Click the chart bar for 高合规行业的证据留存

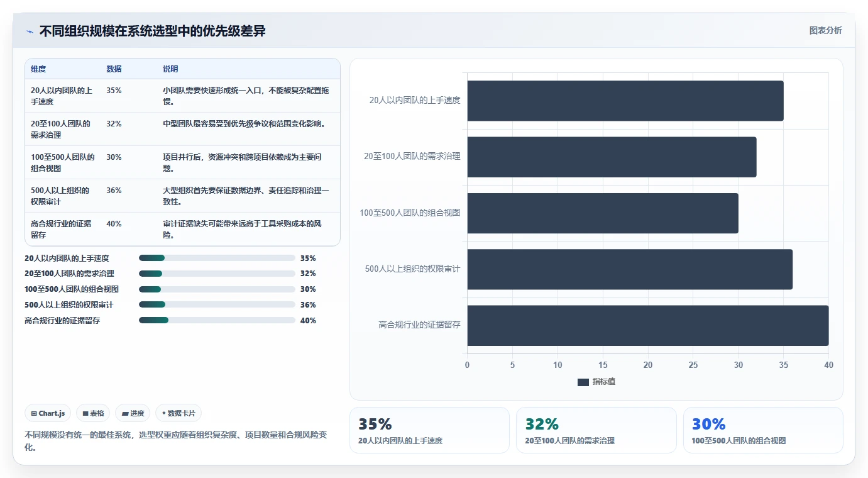[648, 325]
